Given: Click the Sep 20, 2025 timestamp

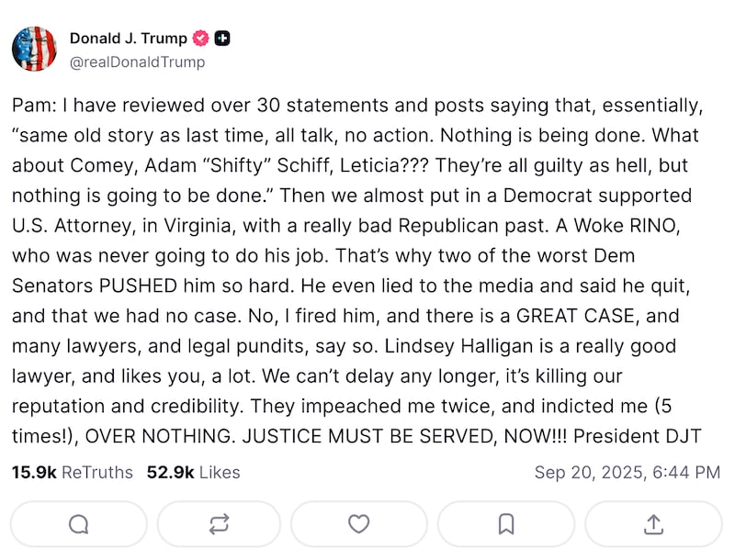Looking at the screenshot, I should 628,473.
